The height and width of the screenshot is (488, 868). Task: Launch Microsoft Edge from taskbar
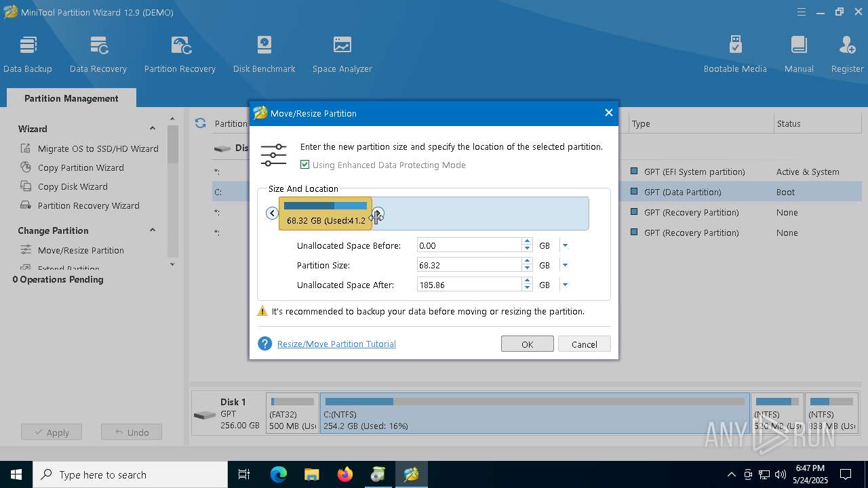(279, 474)
